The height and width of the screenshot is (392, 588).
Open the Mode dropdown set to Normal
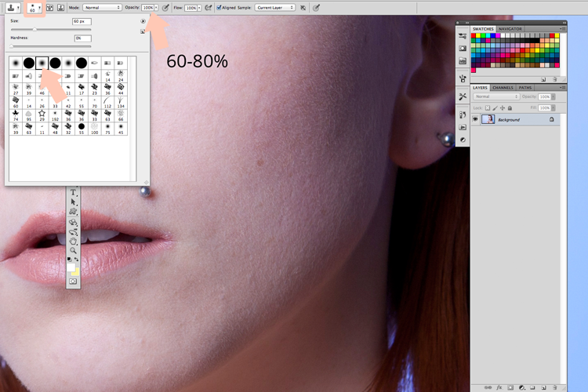point(102,8)
